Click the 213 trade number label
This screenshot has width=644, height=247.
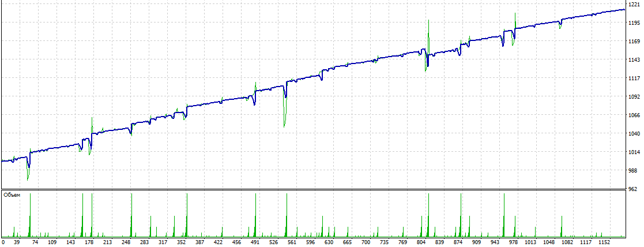click(x=108, y=242)
